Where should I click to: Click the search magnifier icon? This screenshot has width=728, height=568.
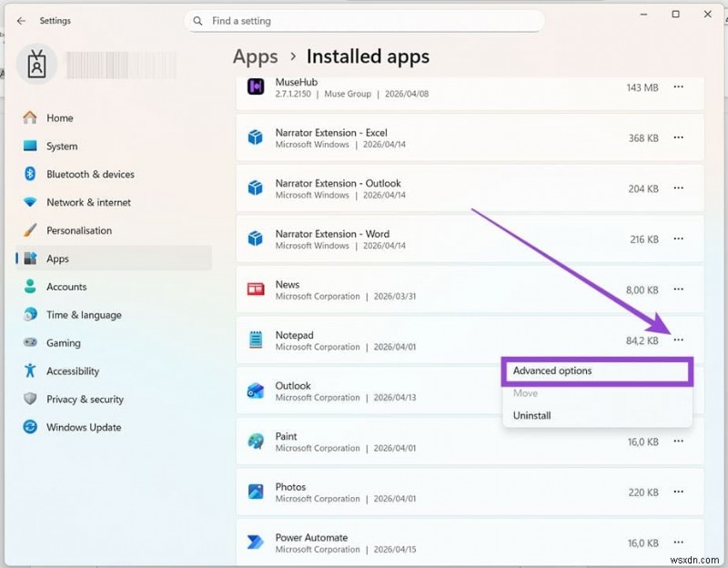(x=197, y=21)
